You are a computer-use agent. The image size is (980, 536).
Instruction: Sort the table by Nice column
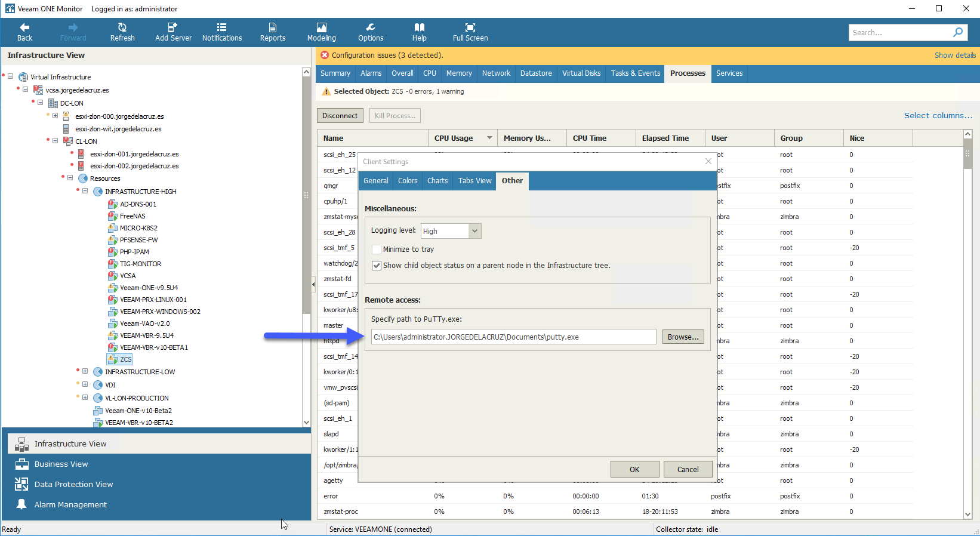coord(877,138)
